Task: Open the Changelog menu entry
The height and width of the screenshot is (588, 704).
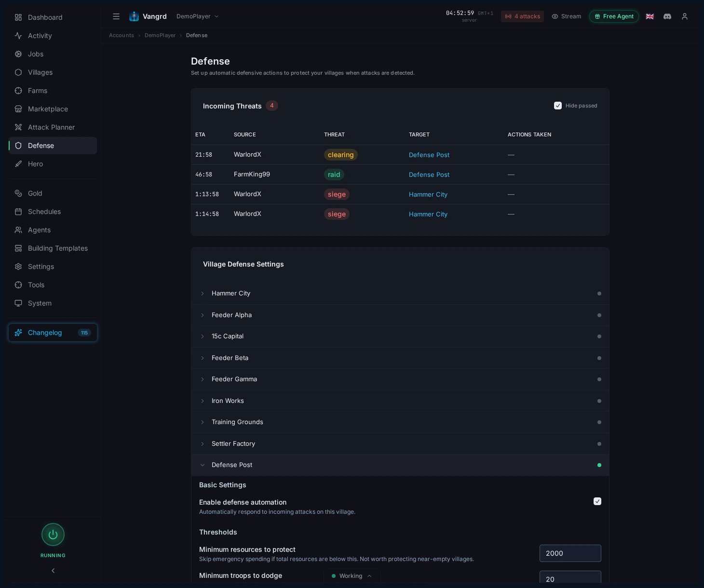Action: [x=45, y=333]
